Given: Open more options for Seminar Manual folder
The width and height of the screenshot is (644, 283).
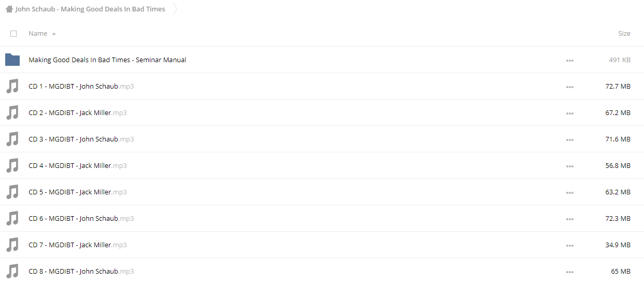Looking at the screenshot, I should (570, 61).
